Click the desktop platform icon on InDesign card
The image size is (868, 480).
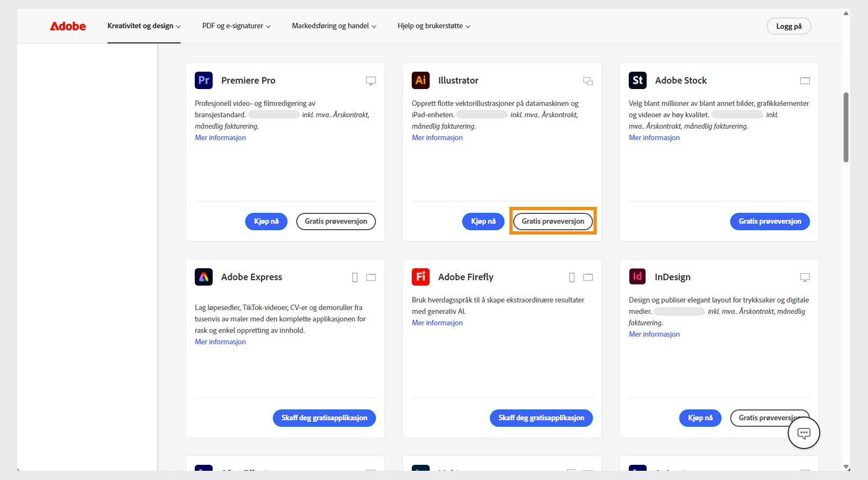click(805, 277)
